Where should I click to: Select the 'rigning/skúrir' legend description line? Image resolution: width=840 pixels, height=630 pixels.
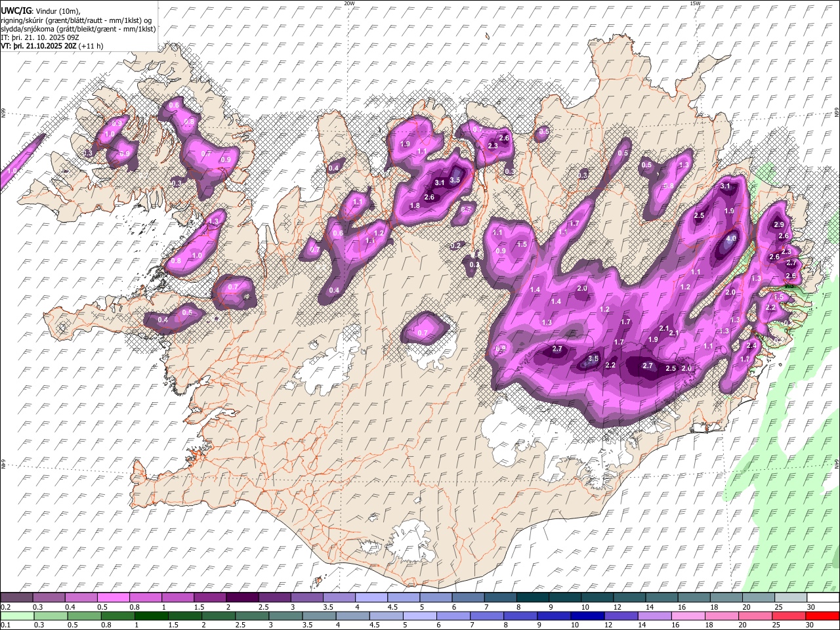point(76,20)
